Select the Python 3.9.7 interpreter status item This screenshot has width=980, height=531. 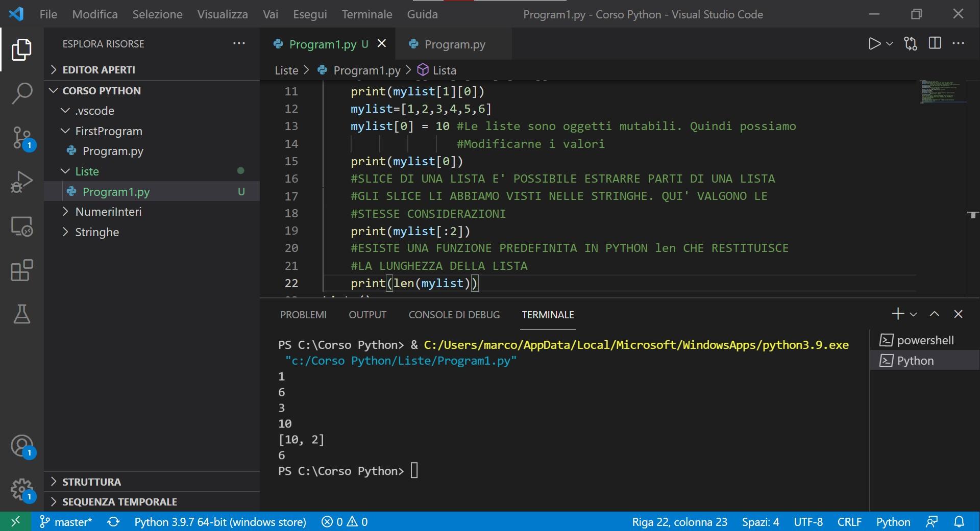(220, 522)
